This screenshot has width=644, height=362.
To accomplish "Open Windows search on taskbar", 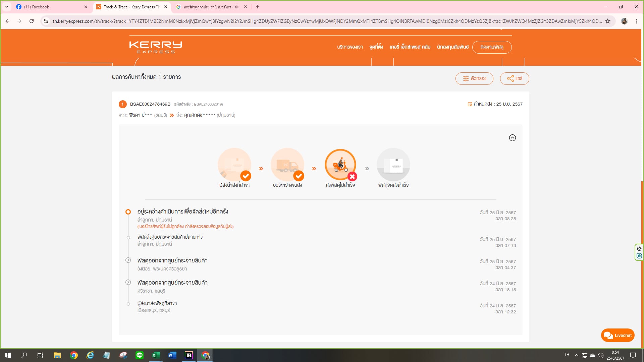I will [x=24, y=355].
